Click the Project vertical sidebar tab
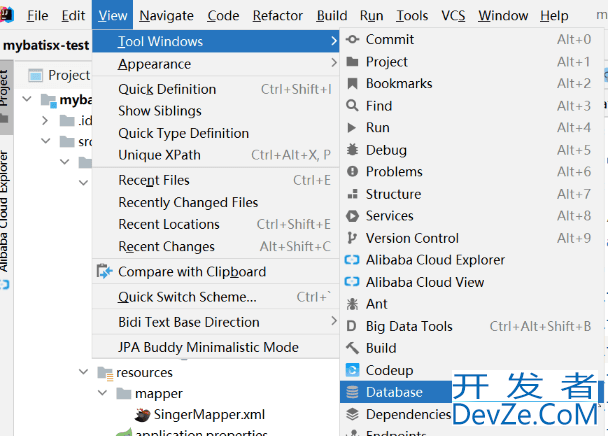Viewport: 608px width, 436px height. tap(5, 96)
